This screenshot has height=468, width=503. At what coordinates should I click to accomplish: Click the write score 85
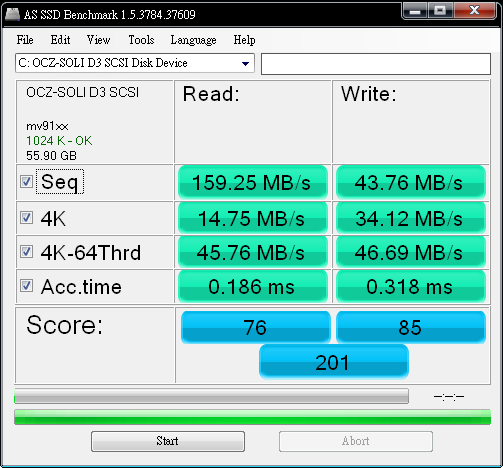coord(411,327)
